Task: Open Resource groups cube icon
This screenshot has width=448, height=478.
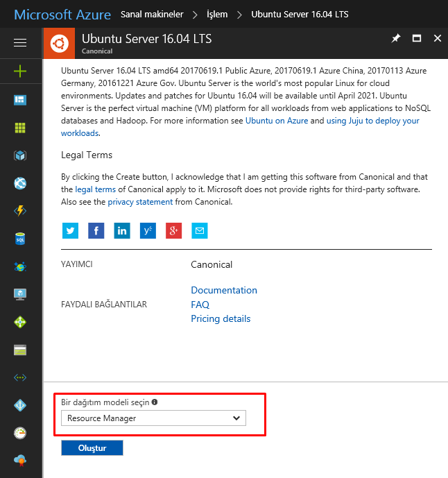Action: tap(20, 155)
